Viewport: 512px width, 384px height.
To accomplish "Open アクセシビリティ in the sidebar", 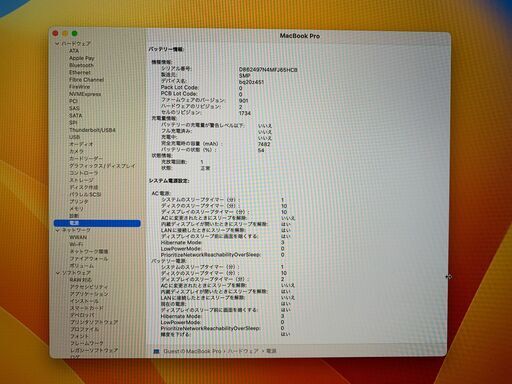I will coord(89,287).
